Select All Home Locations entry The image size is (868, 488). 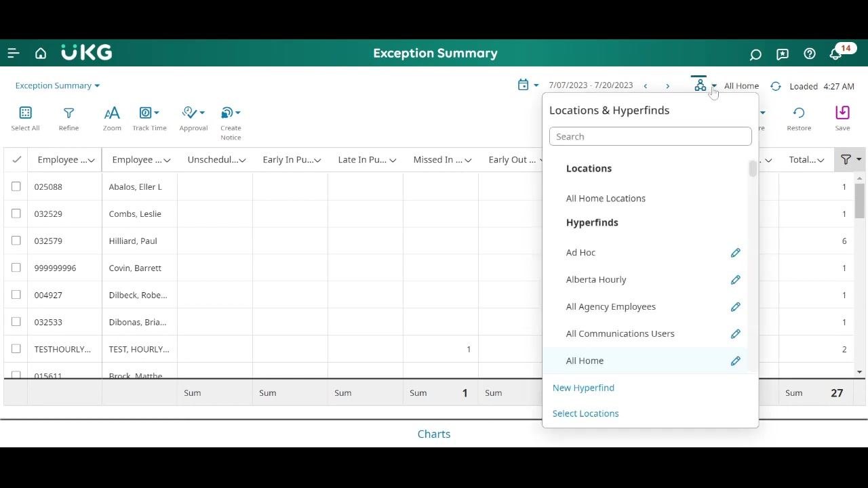pos(606,198)
